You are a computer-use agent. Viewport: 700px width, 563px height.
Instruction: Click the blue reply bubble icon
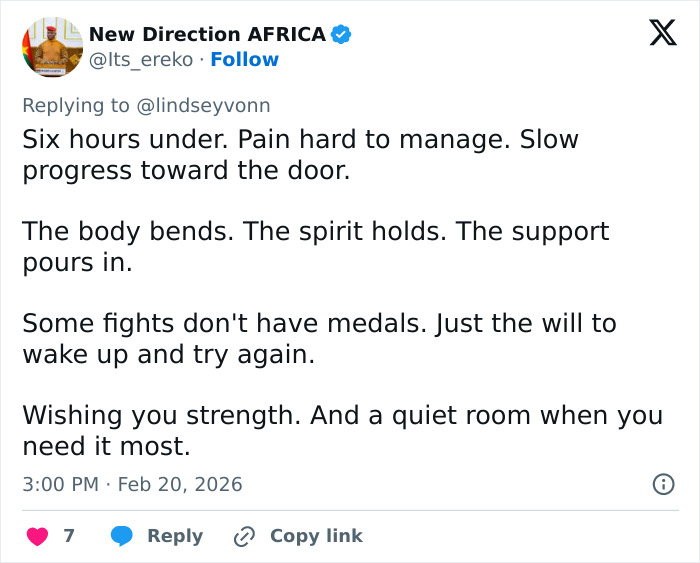click(123, 536)
